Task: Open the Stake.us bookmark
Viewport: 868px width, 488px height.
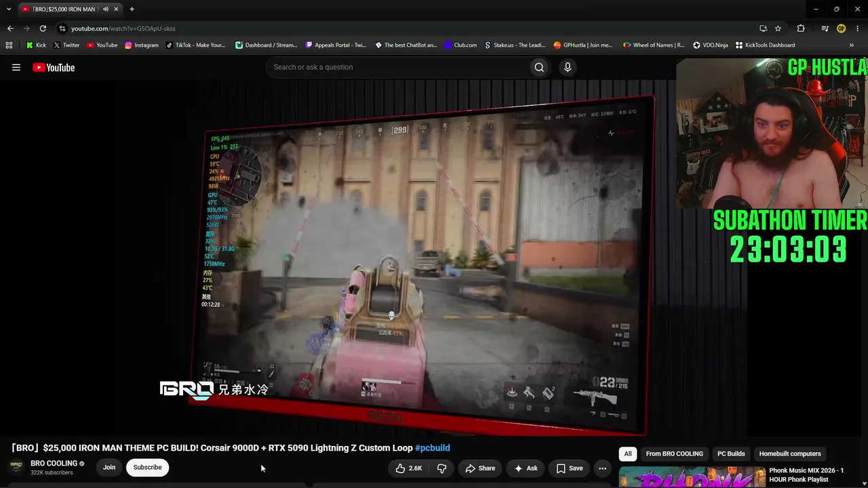Action: [514, 45]
